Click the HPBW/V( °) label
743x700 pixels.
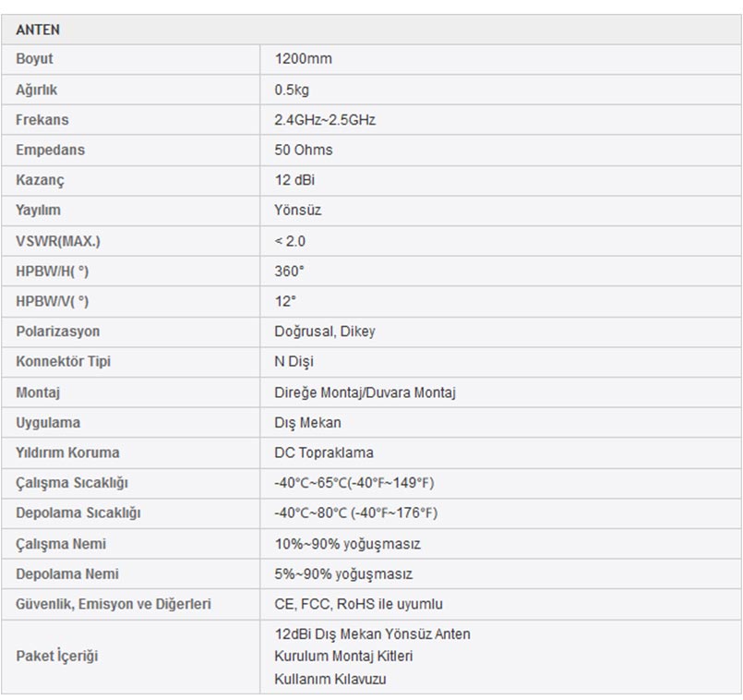point(52,301)
